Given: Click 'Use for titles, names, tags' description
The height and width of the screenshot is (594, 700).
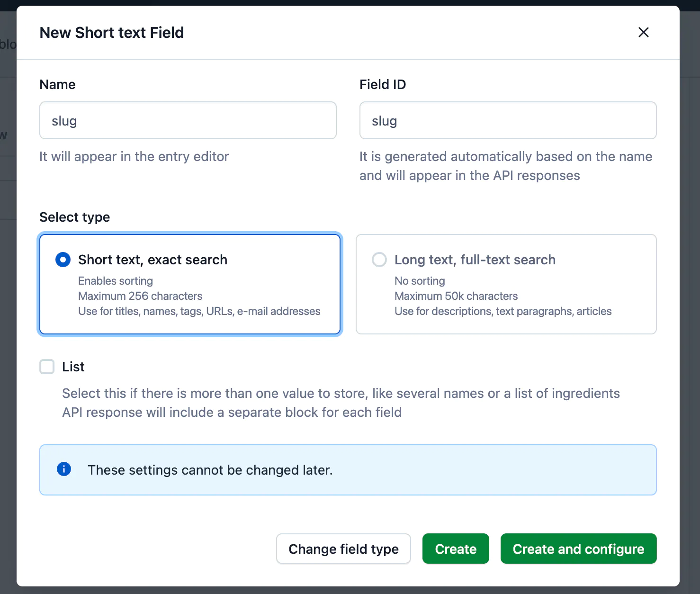Looking at the screenshot, I should (x=199, y=311).
